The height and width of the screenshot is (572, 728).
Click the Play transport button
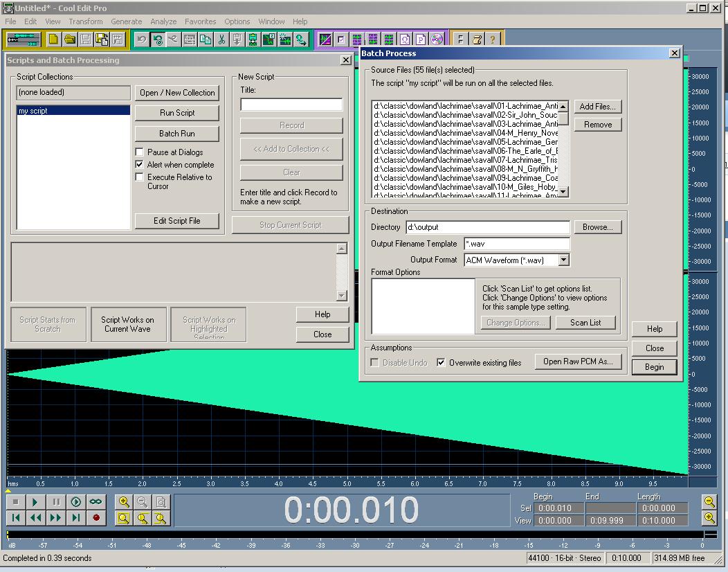[x=35, y=502]
